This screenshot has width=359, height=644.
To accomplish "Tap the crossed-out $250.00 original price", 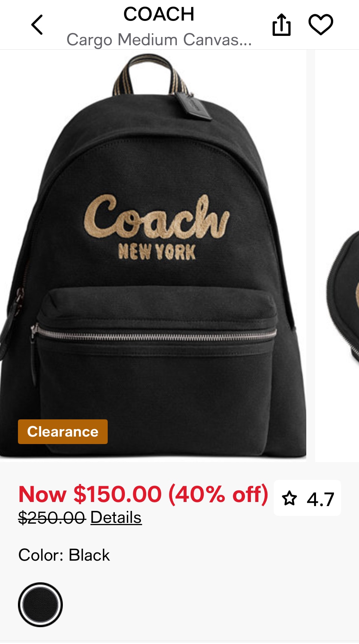I will coord(52,518).
